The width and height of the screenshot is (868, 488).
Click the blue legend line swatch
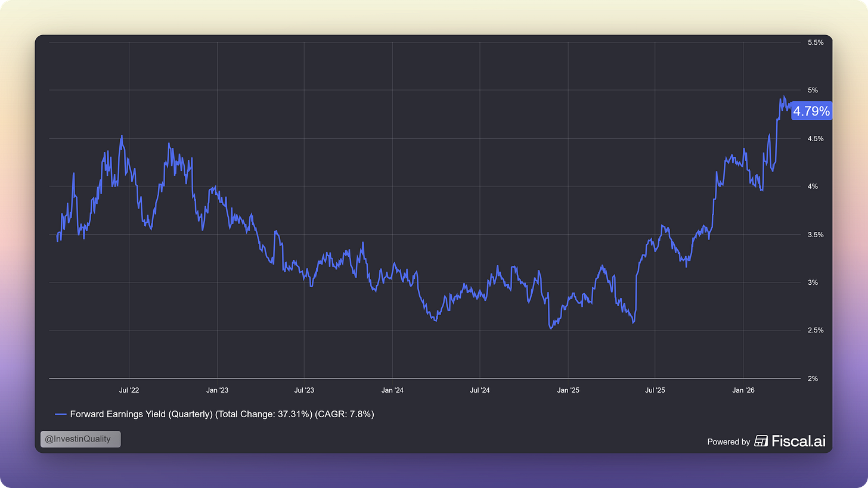click(60, 414)
